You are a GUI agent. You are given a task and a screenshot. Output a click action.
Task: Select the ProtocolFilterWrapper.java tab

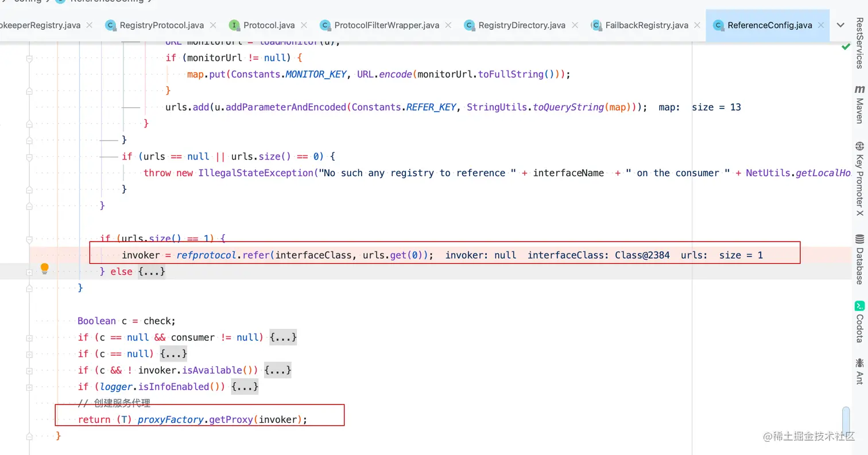(x=379, y=25)
